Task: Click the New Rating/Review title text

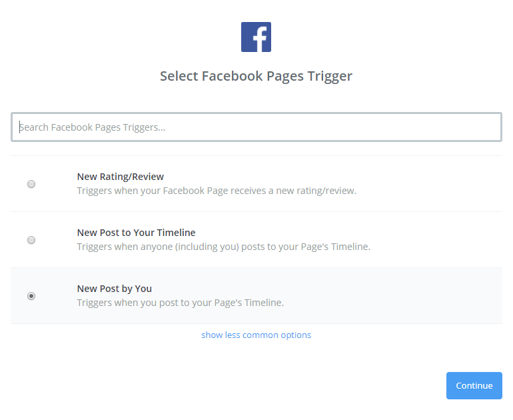Action: [121, 177]
